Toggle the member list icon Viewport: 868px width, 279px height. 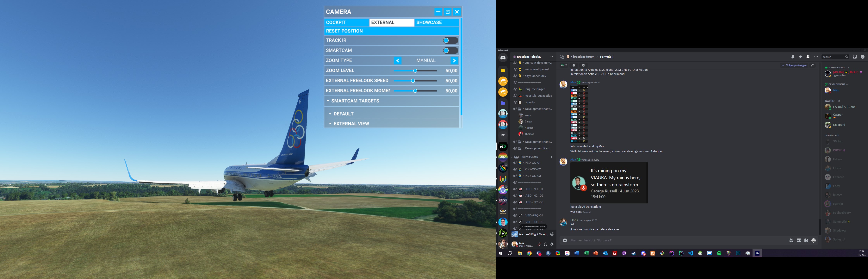[808, 57]
